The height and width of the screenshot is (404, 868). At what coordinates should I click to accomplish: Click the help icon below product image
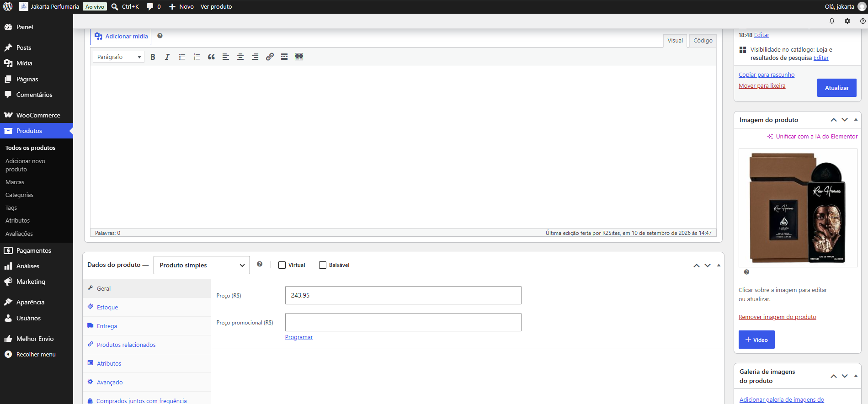(746, 272)
